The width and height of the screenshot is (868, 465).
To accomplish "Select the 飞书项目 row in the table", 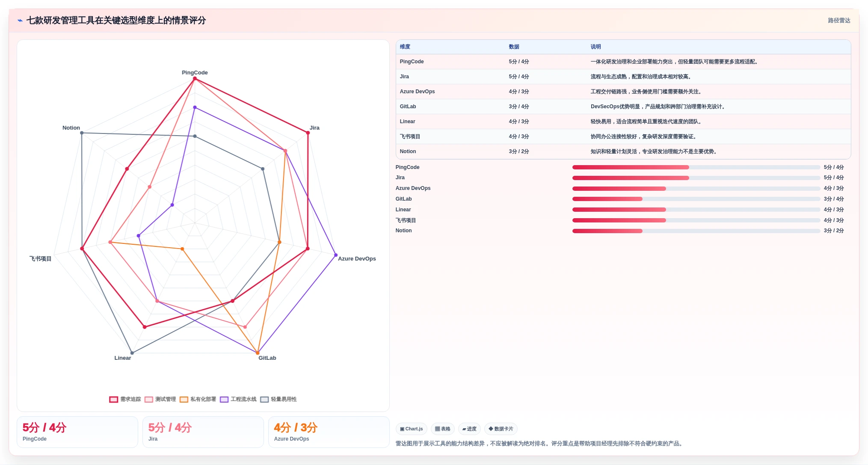I will coord(623,136).
